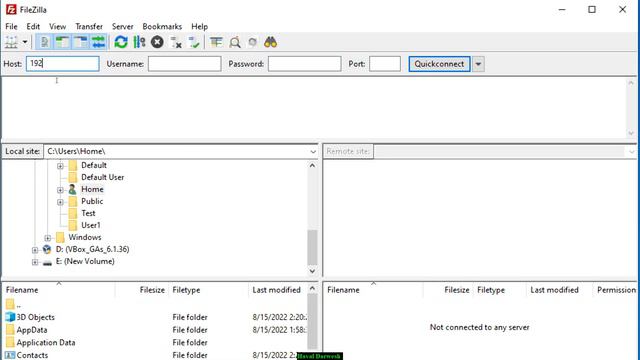
Task: Open the Site Manager icon
Action: [11, 42]
